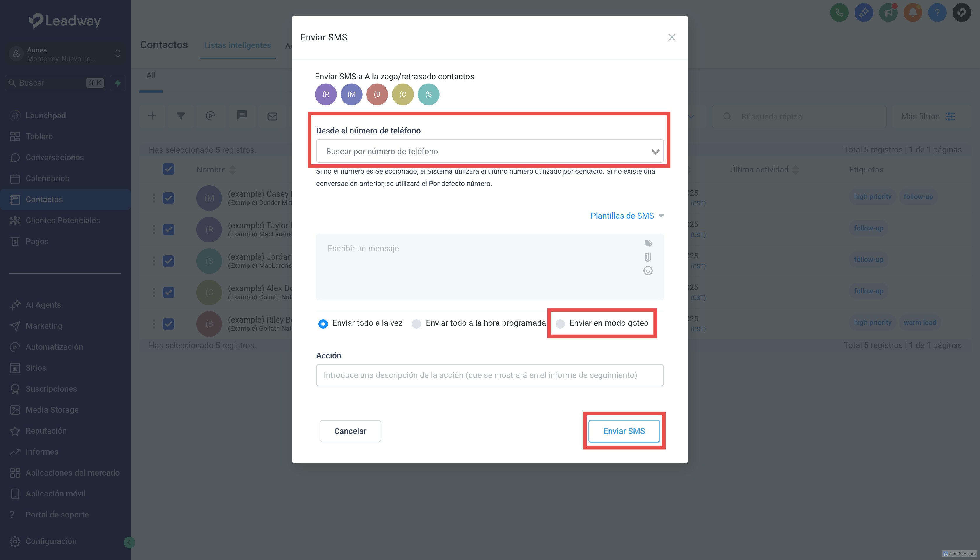Click the Enviar SMS button

coord(624,431)
